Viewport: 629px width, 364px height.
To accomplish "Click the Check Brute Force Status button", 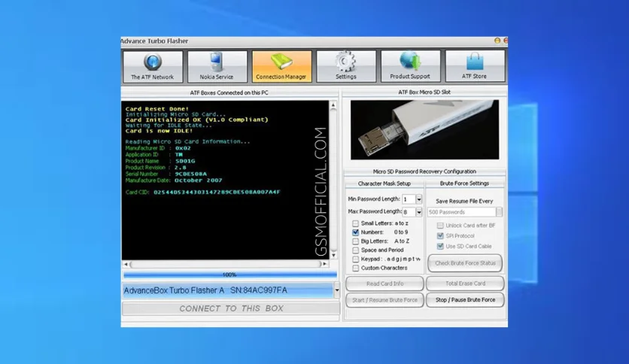I will 465,263.
